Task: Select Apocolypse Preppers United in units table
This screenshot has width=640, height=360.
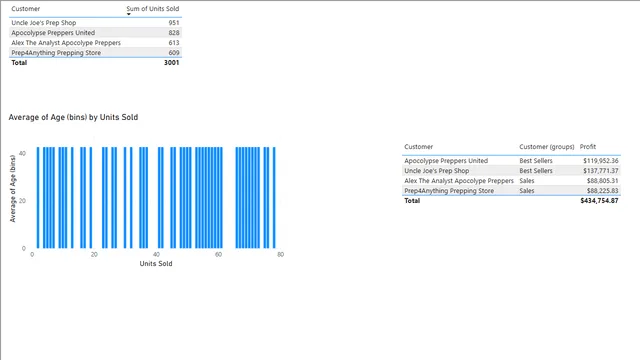Action: coord(53,33)
